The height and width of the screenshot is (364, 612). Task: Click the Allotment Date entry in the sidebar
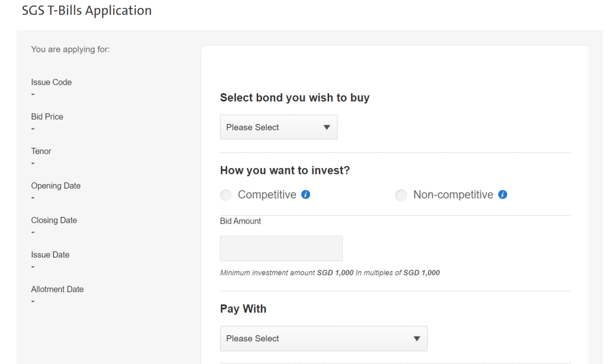[x=57, y=289]
